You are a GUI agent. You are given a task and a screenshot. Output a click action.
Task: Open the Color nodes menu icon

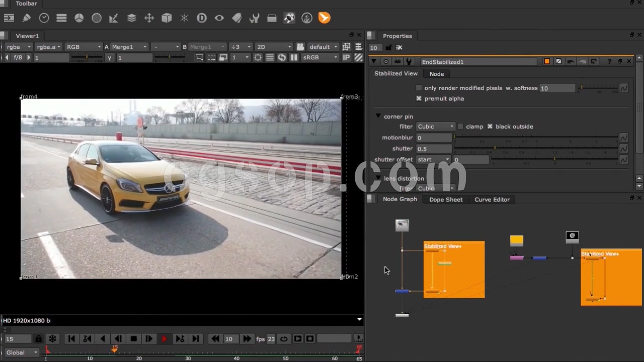(79, 18)
